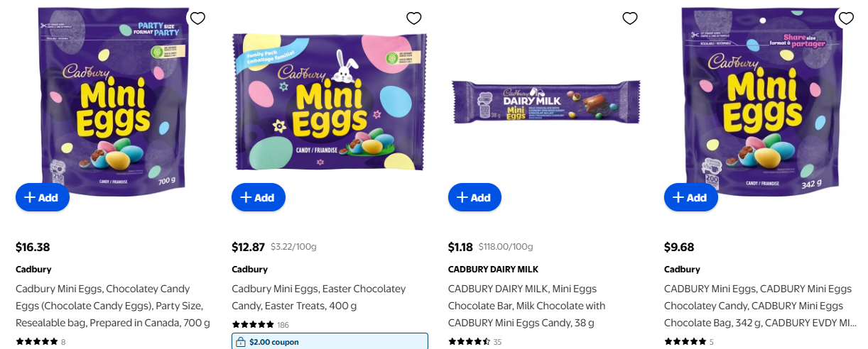Open the Easter Treats 400 g product title link
Viewport: 868px width, 349px height.
pyautogui.click(x=318, y=297)
